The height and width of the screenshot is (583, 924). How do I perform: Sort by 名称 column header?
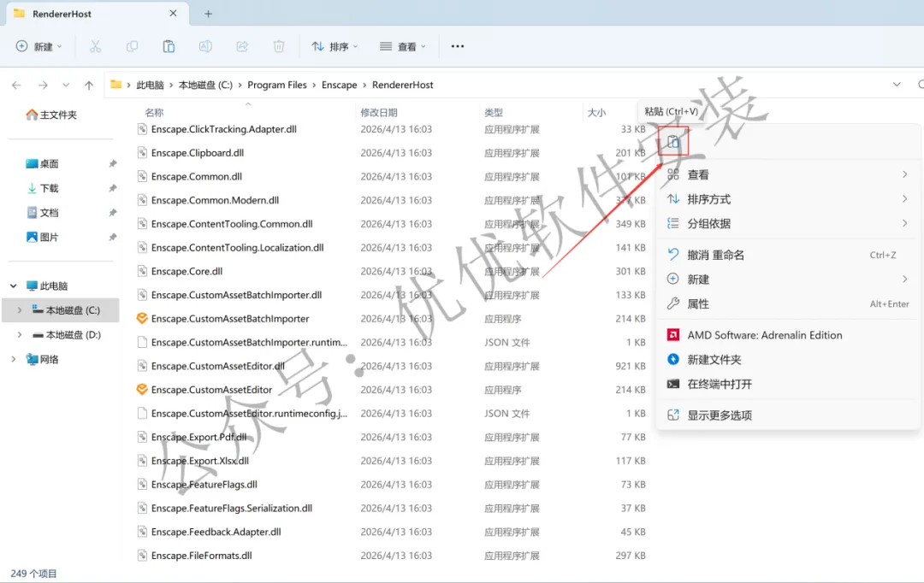pos(154,113)
